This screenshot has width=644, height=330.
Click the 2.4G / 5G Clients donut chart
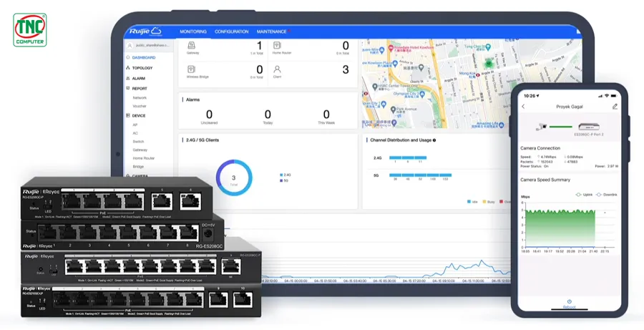(x=234, y=178)
